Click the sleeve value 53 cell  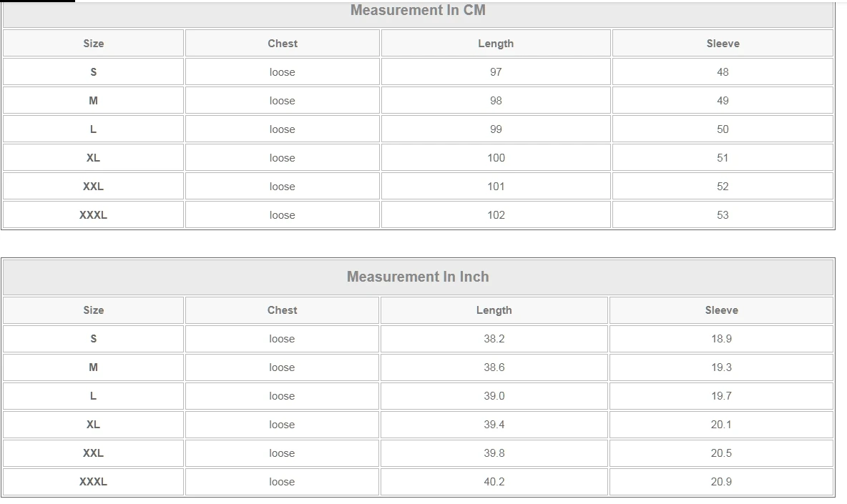pos(723,215)
